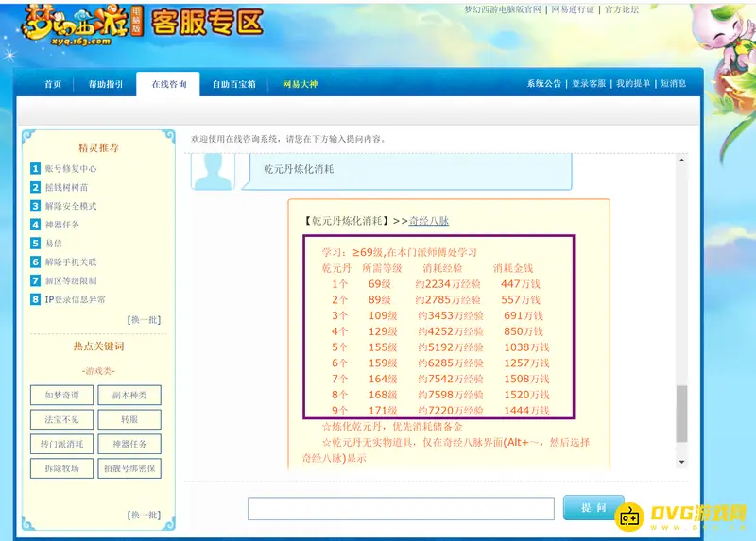Open 我的提单 in the navigation bar
Viewport: 756px width, 541px height.
633,83
